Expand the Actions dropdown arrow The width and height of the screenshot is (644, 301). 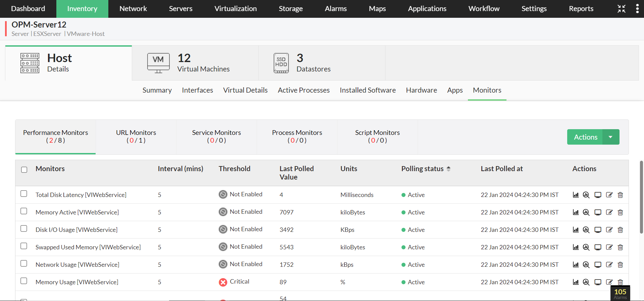[x=611, y=137]
